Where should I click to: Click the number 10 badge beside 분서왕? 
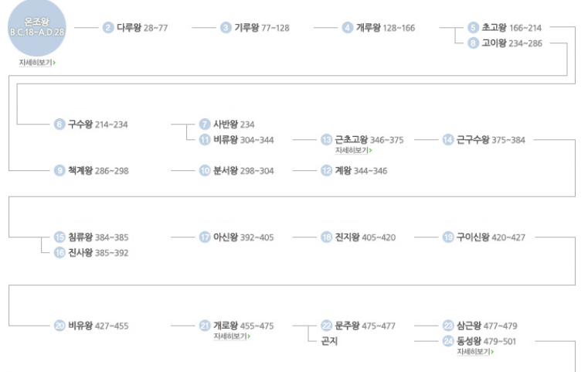pos(205,171)
